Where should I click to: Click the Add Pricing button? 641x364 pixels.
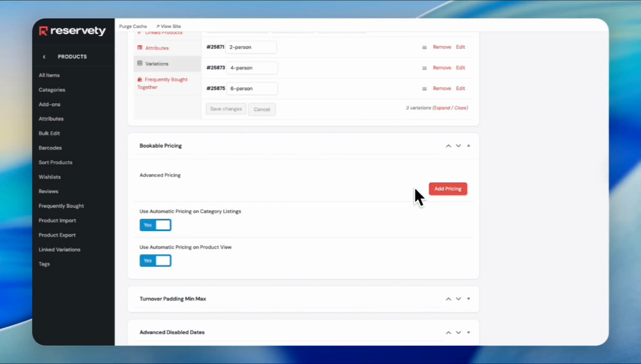pos(448,189)
